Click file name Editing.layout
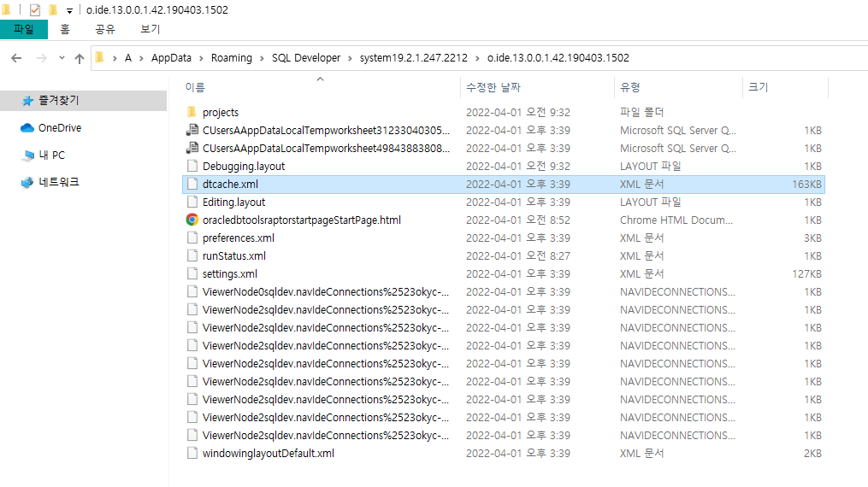Image resolution: width=868 pixels, height=487 pixels. [x=233, y=202]
